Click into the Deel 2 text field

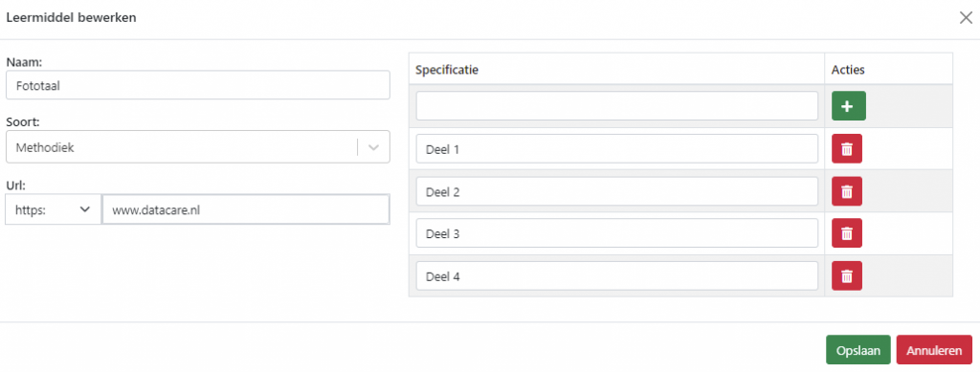coord(617,191)
